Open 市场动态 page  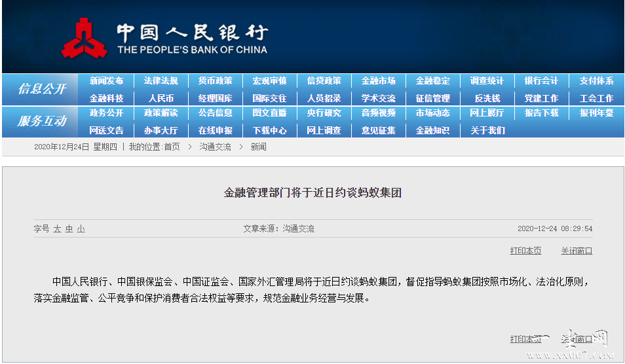click(x=433, y=113)
